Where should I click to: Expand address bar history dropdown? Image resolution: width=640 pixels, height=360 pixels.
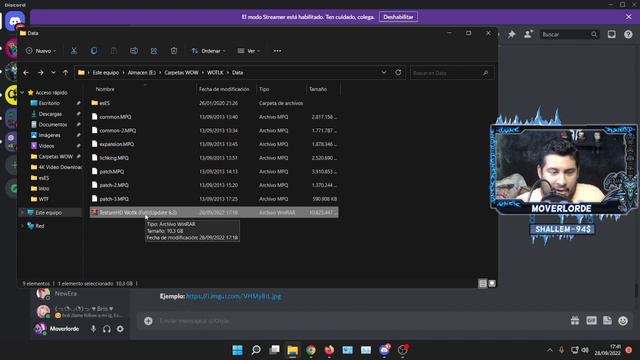[384, 73]
